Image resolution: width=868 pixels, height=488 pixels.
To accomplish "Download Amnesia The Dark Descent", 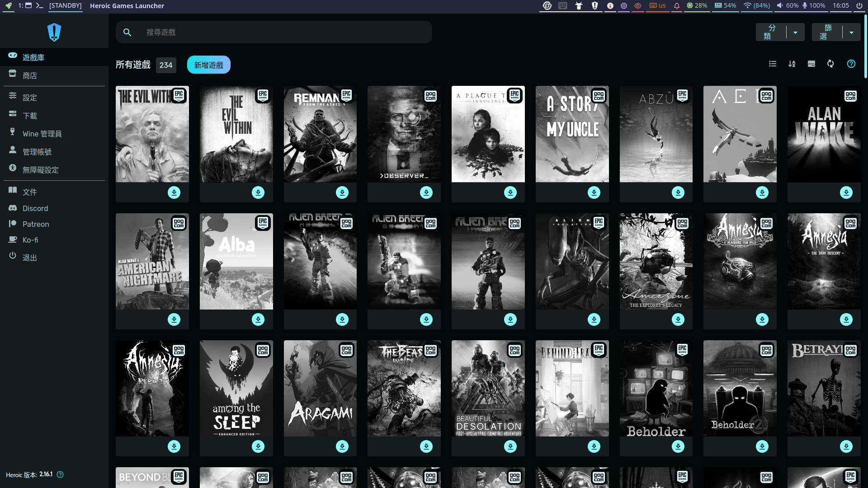I will click(x=846, y=319).
